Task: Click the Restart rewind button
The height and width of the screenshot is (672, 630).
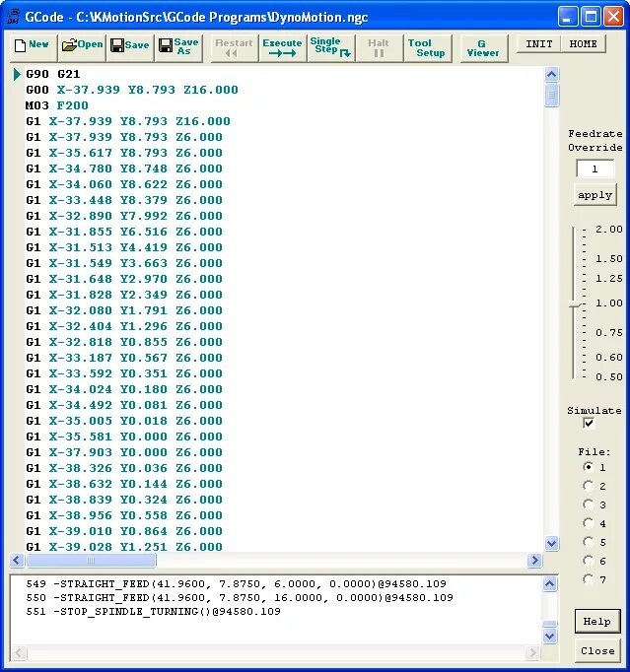Action: pyautogui.click(x=235, y=48)
